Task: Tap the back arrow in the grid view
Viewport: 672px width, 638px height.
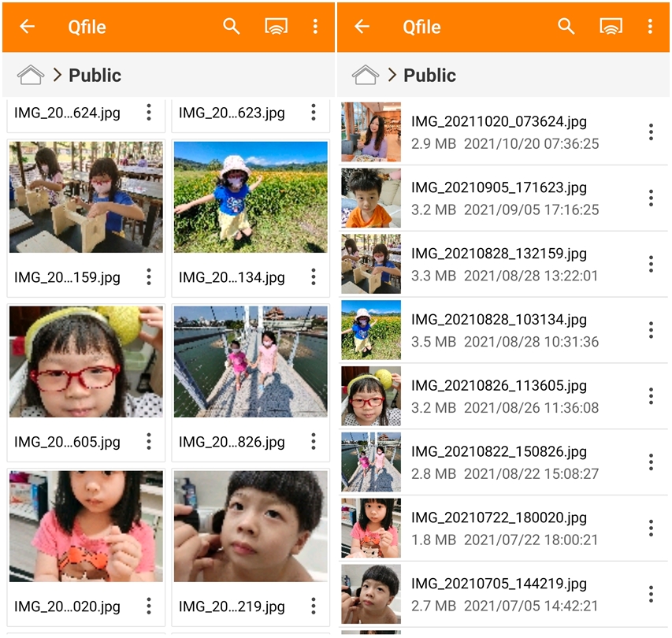Action: tap(28, 27)
